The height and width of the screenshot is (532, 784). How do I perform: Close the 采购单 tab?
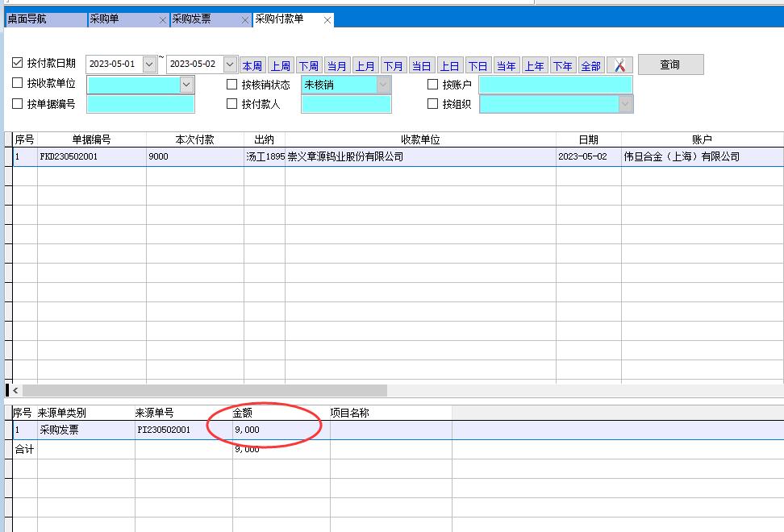pos(163,20)
